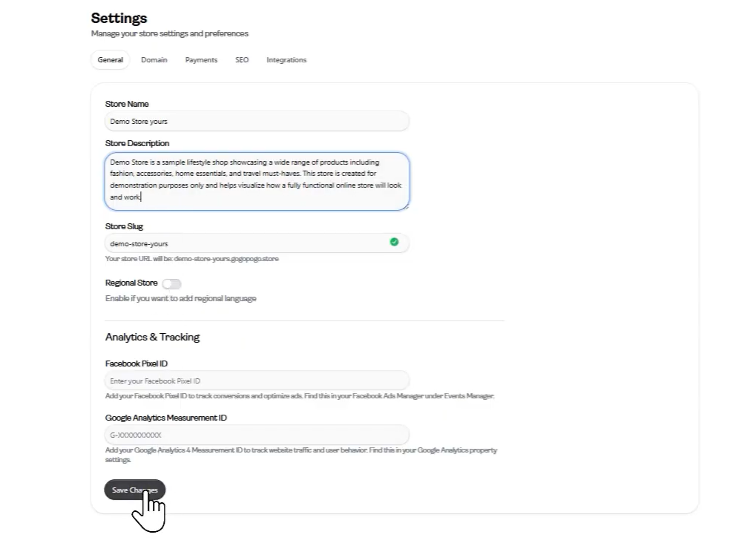Click the Facebook Pixel ID field
756x546 pixels.
pos(257,381)
